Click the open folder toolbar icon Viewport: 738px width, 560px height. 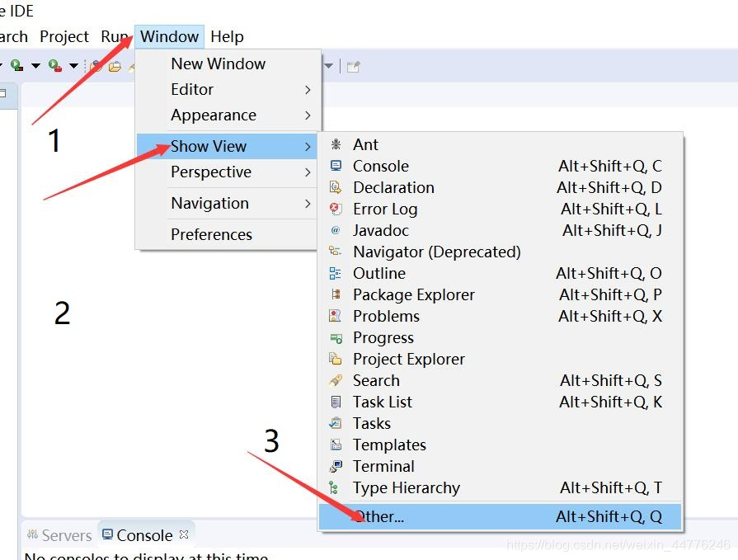coord(115,66)
